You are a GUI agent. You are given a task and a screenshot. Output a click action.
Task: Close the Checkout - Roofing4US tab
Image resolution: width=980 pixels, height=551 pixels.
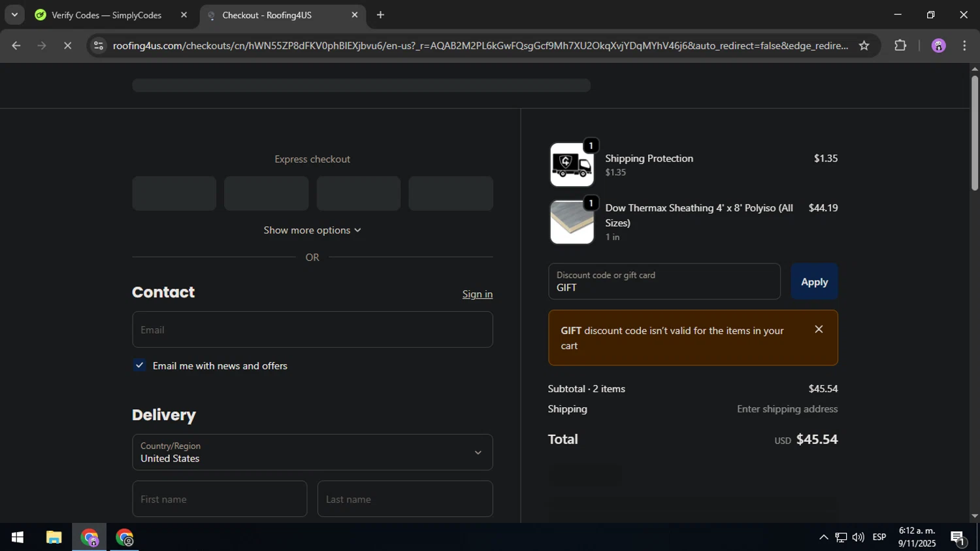click(x=355, y=14)
